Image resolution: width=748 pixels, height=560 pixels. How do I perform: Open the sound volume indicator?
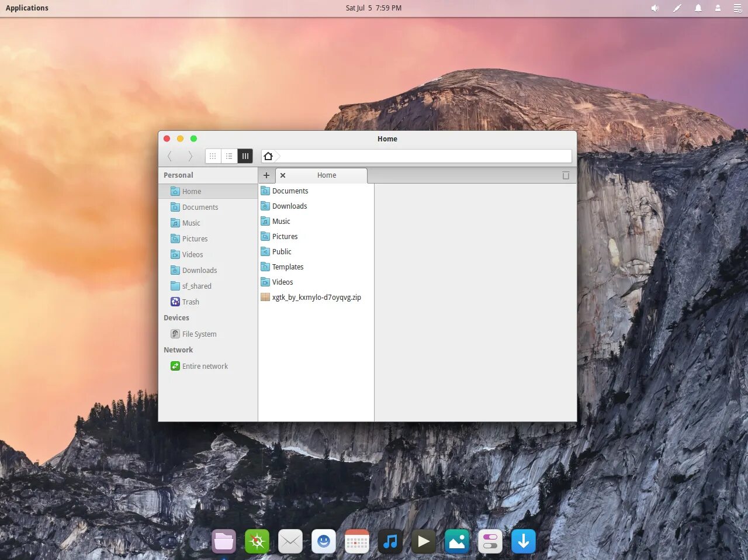click(655, 8)
